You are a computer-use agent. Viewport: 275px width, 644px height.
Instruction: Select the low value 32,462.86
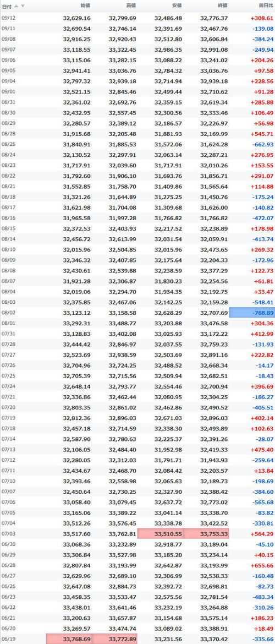(168, 407)
